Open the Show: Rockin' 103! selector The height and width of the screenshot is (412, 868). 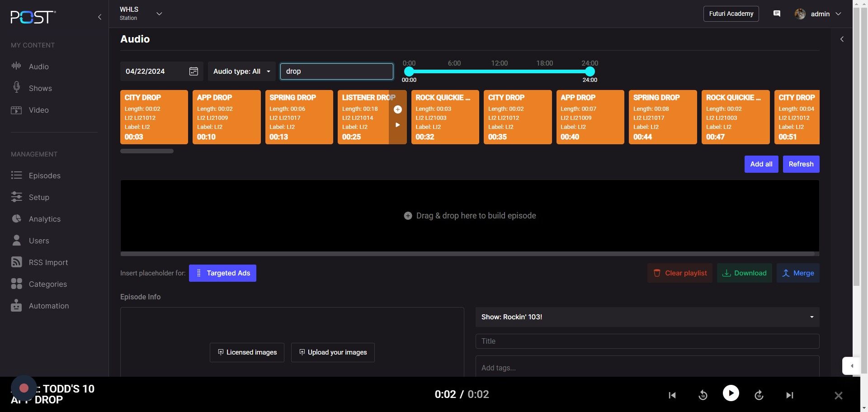point(647,317)
